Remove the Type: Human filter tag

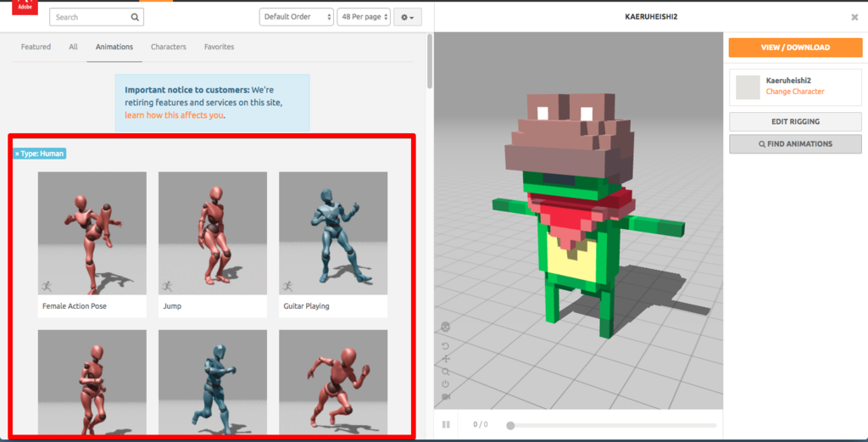point(17,154)
